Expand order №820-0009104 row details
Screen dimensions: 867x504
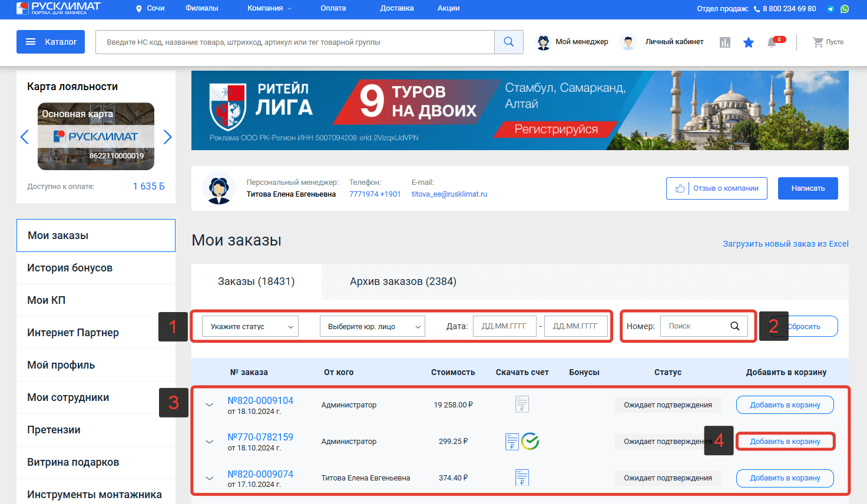(x=209, y=405)
